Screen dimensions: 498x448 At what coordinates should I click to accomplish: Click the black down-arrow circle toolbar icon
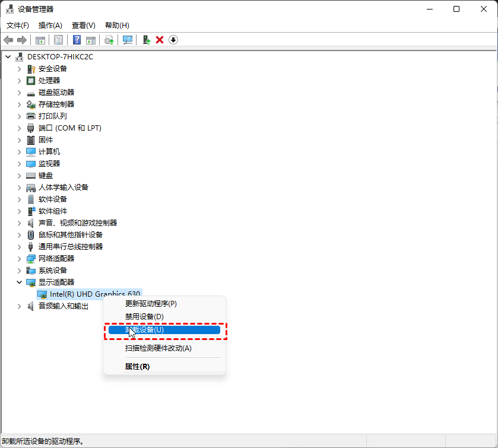coord(173,40)
